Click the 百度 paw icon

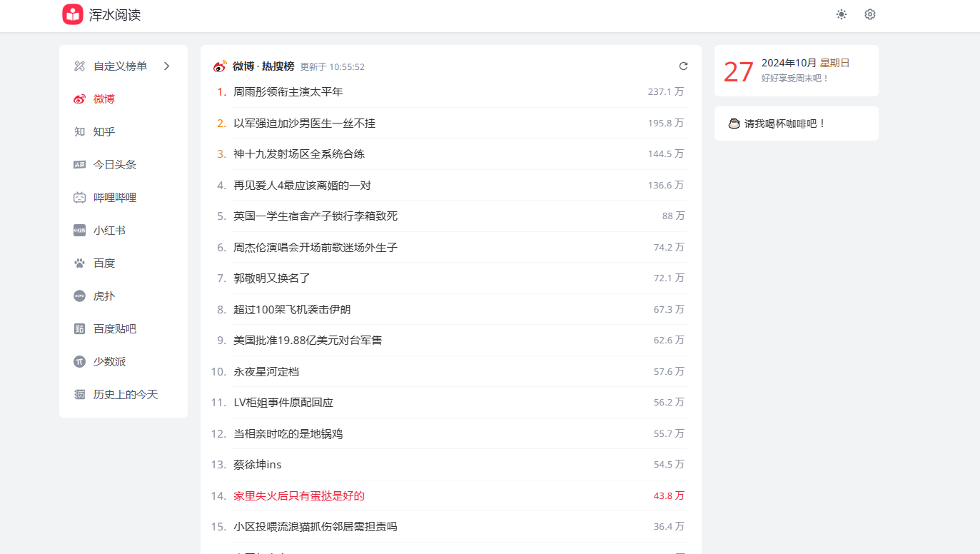click(x=79, y=263)
